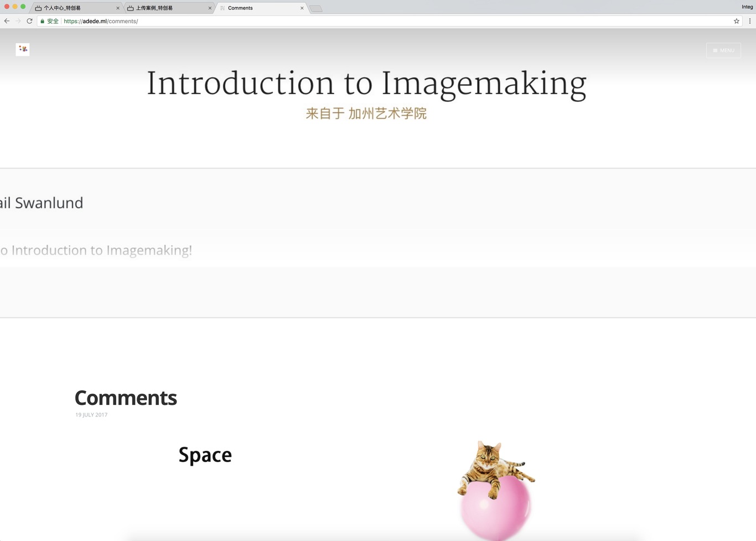Image resolution: width=756 pixels, height=541 pixels.
Task: Click the green macOS fullscreen button
Action: [23, 7]
